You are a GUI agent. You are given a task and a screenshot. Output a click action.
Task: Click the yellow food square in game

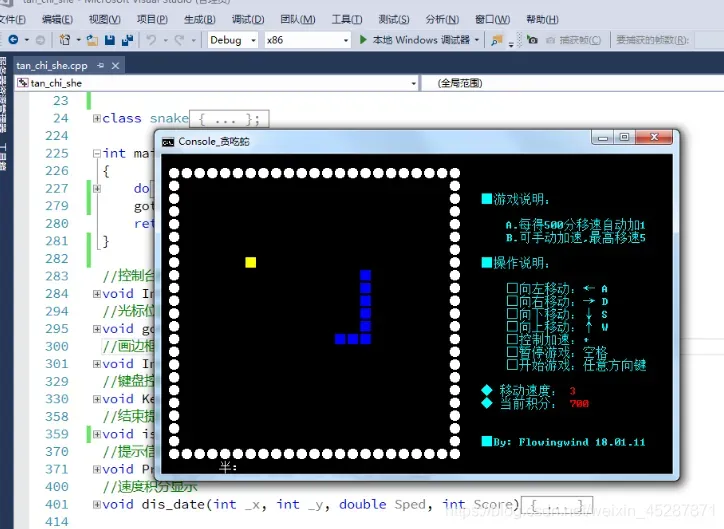(x=250, y=262)
